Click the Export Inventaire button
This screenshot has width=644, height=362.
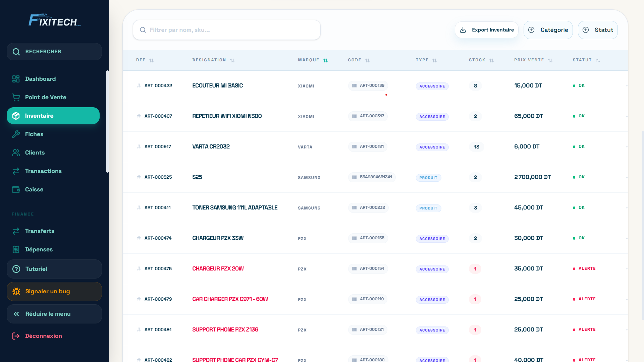click(487, 30)
